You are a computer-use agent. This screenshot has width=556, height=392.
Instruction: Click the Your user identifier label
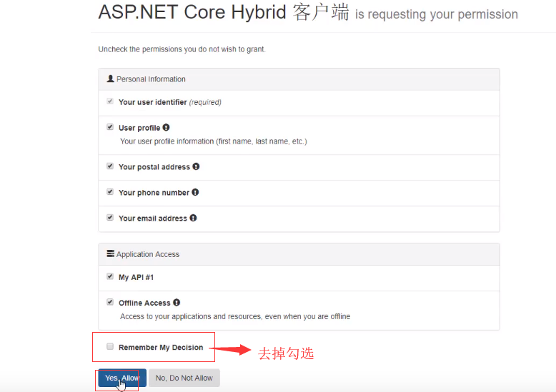click(152, 102)
